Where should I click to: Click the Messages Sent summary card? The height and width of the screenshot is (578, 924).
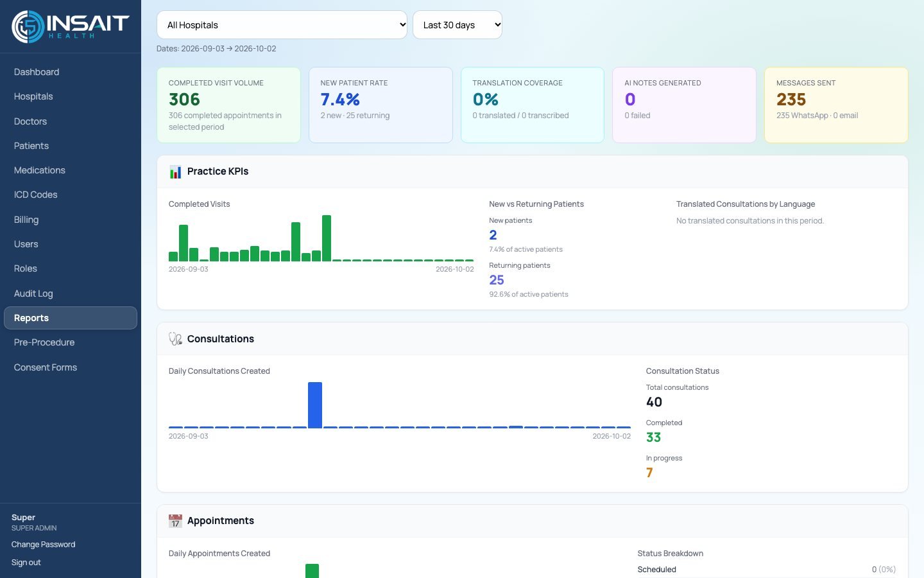tap(836, 105)
